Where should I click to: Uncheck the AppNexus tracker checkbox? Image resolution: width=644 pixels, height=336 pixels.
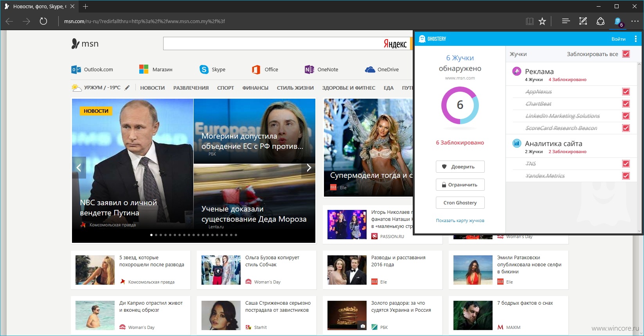click(x=626, y=92)
